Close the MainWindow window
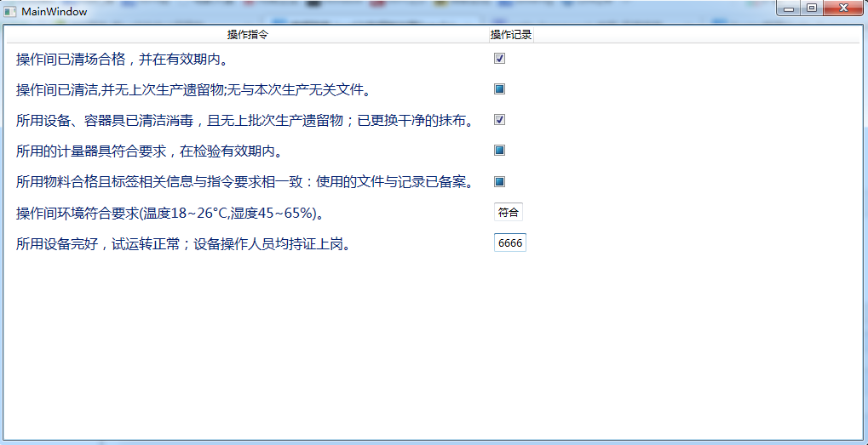 coord(843,9)
